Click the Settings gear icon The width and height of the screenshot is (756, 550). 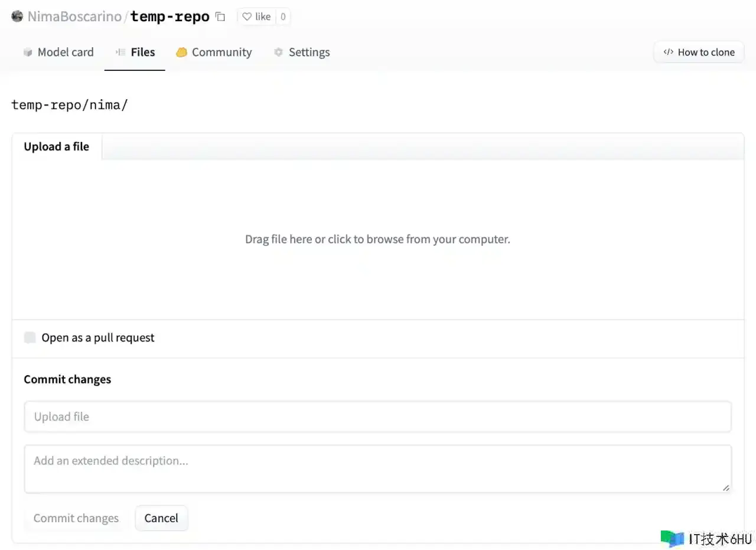[279, 52]
